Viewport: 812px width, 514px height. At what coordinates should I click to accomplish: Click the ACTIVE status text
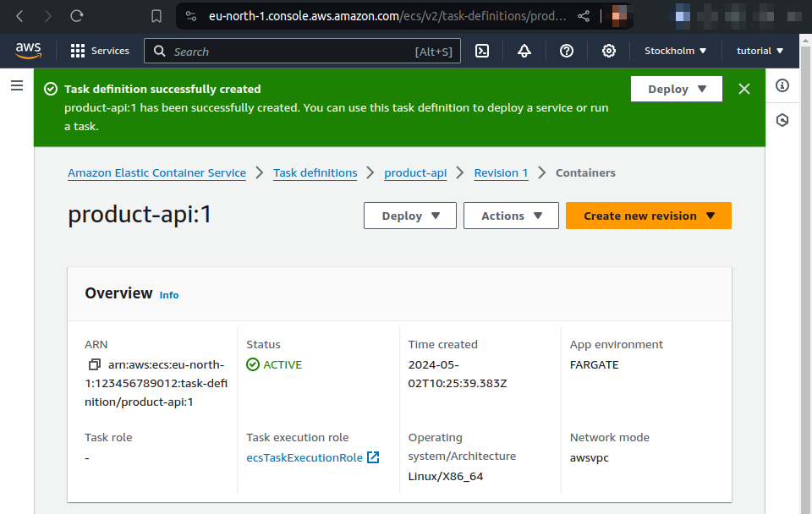click(283, 364)
